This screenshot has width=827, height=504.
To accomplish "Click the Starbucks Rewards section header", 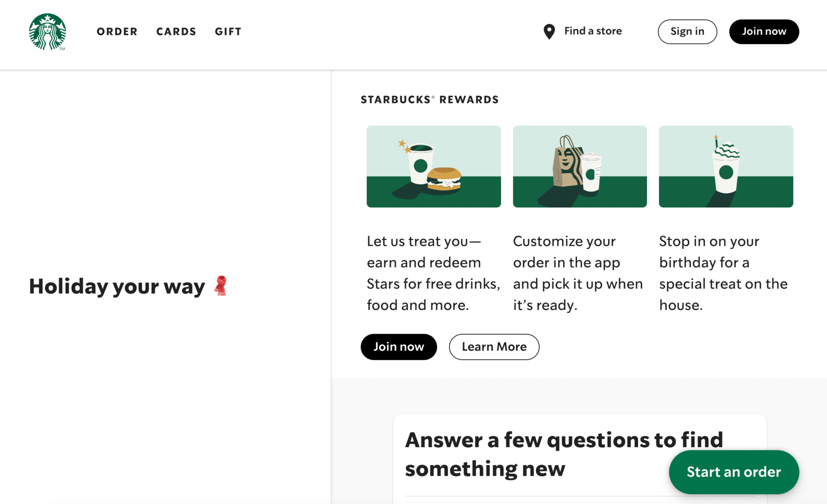I will click(428, 99).
